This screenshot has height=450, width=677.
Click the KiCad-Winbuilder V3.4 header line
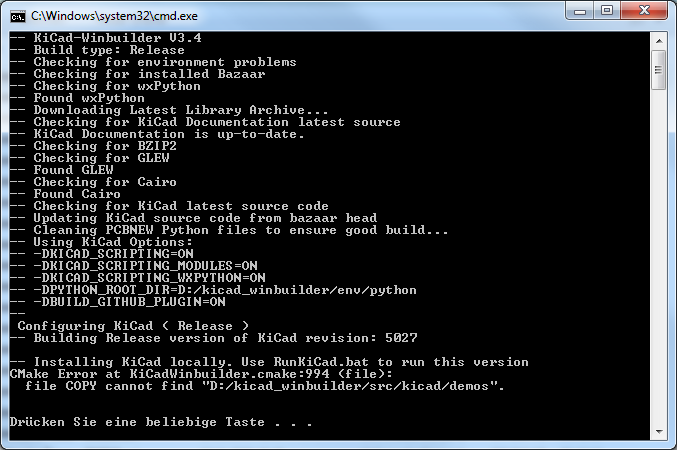click(105, 38)
